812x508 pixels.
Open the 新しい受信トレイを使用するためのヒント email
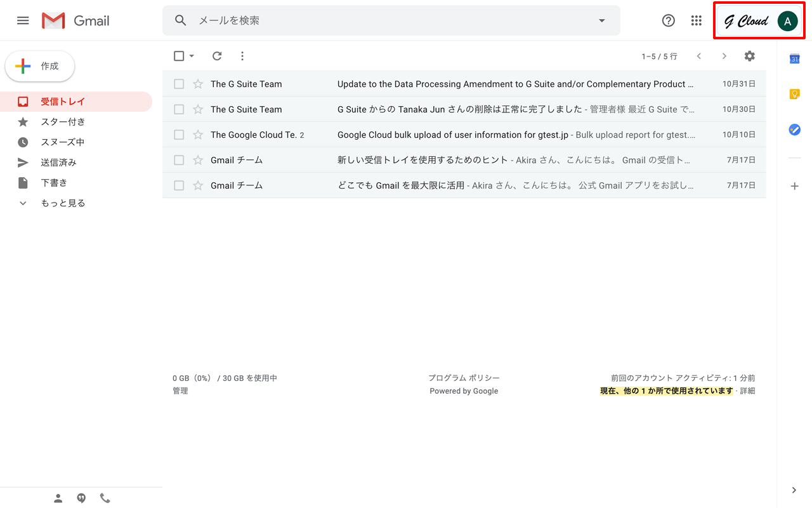(422, 160)
